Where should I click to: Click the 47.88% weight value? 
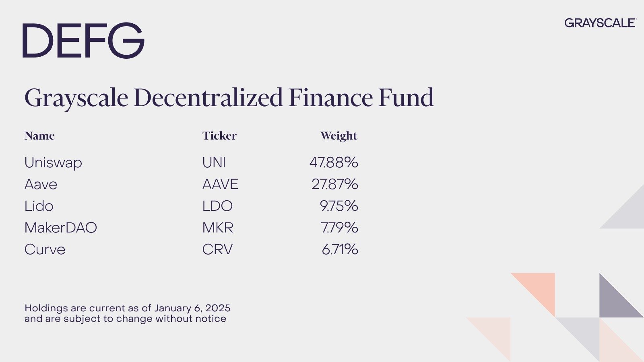click(334, 162)
